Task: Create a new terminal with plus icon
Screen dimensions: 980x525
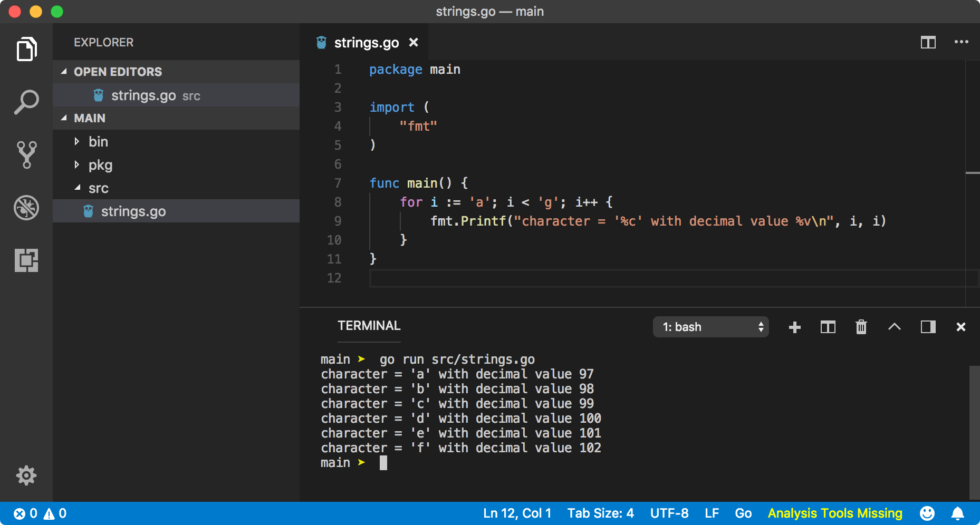Action: [795, 327]
